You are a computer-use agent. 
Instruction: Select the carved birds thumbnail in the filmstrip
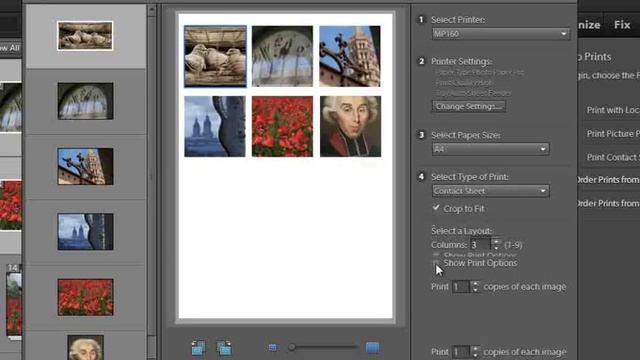click(x=85, y=36)
